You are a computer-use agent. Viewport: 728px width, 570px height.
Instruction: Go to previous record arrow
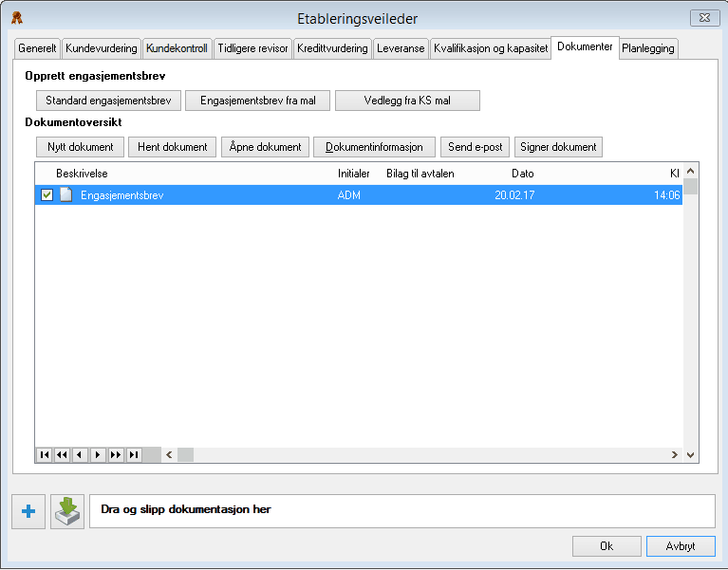[x=80, y=454]
